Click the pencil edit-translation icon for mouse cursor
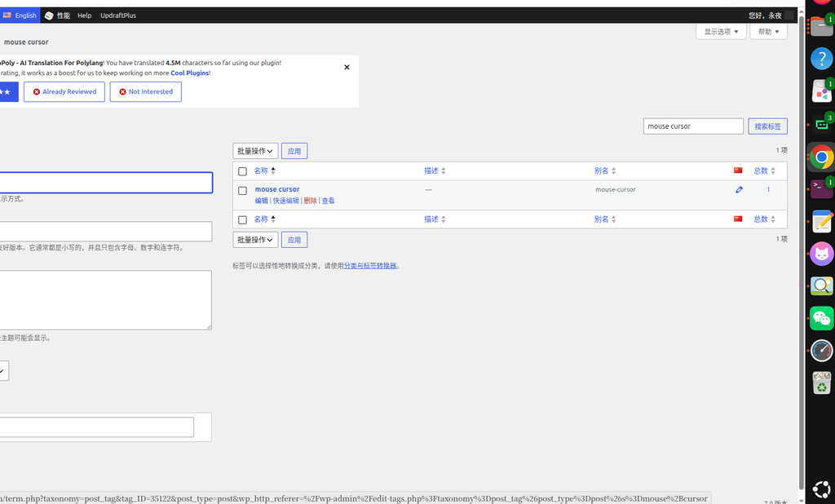Viewport: 835px width, 504px height. click(x=739, y=190)
